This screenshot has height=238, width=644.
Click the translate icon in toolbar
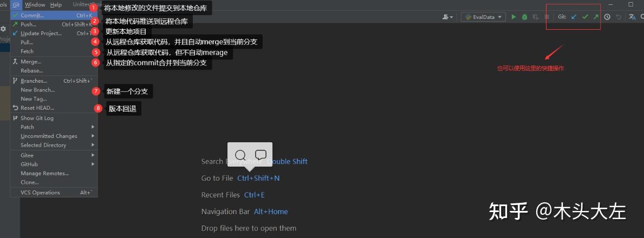633,17
